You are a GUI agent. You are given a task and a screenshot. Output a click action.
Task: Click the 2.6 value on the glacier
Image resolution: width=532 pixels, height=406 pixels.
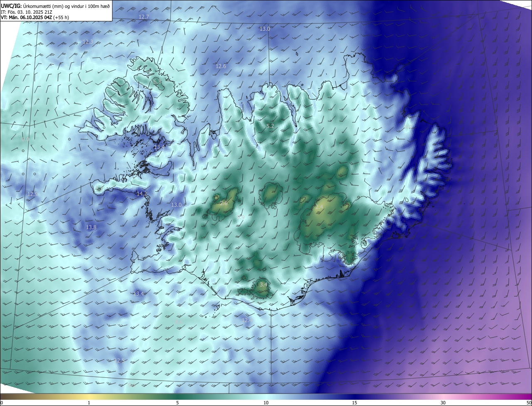click(224, 203)
